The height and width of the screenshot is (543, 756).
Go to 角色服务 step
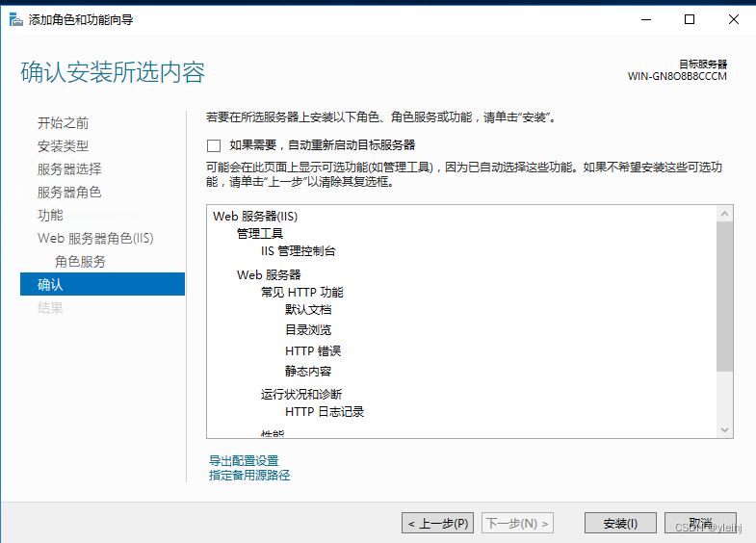[x=80, y=262]
